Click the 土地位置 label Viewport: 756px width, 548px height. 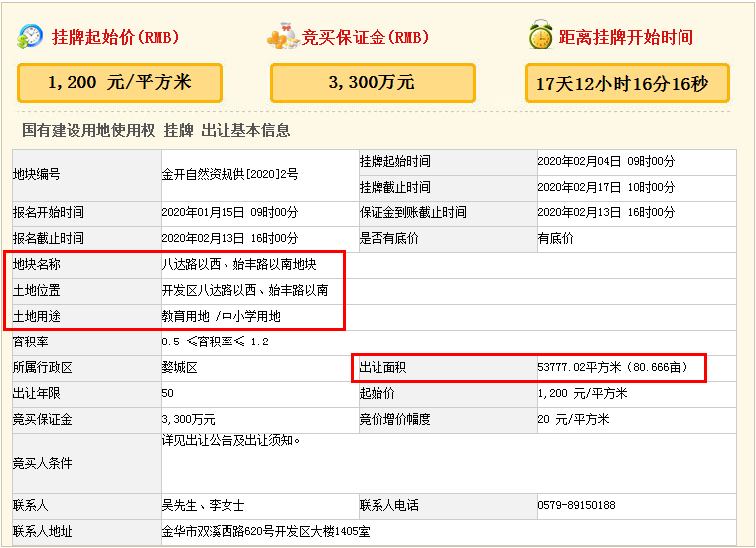tap(36, 291)
